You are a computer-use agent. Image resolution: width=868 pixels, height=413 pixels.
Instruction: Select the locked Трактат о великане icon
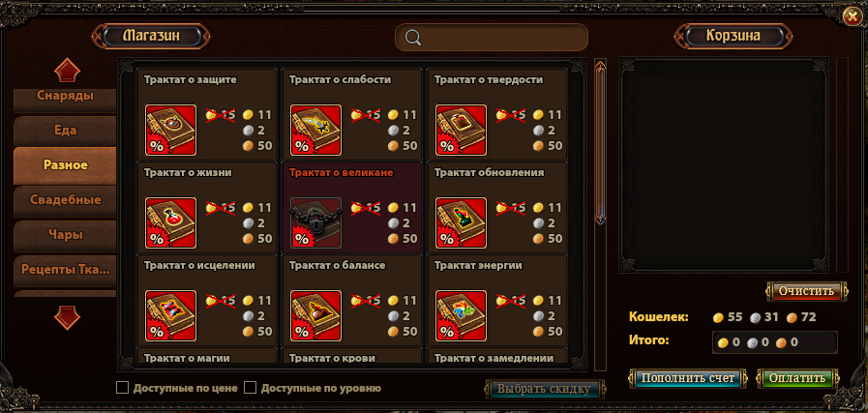pyautogui.click(x=315, y=222)
